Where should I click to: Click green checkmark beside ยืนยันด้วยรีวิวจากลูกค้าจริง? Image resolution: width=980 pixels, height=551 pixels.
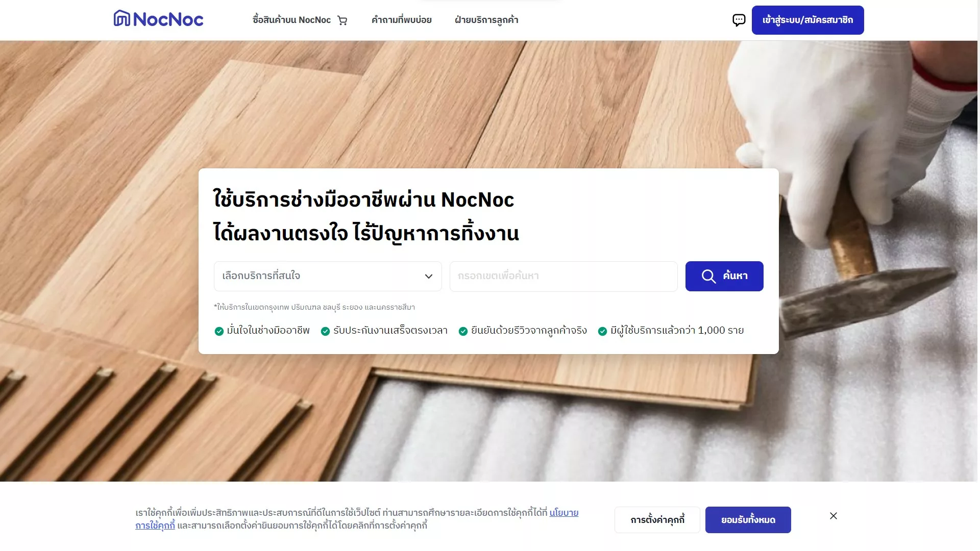click(463, 331)
